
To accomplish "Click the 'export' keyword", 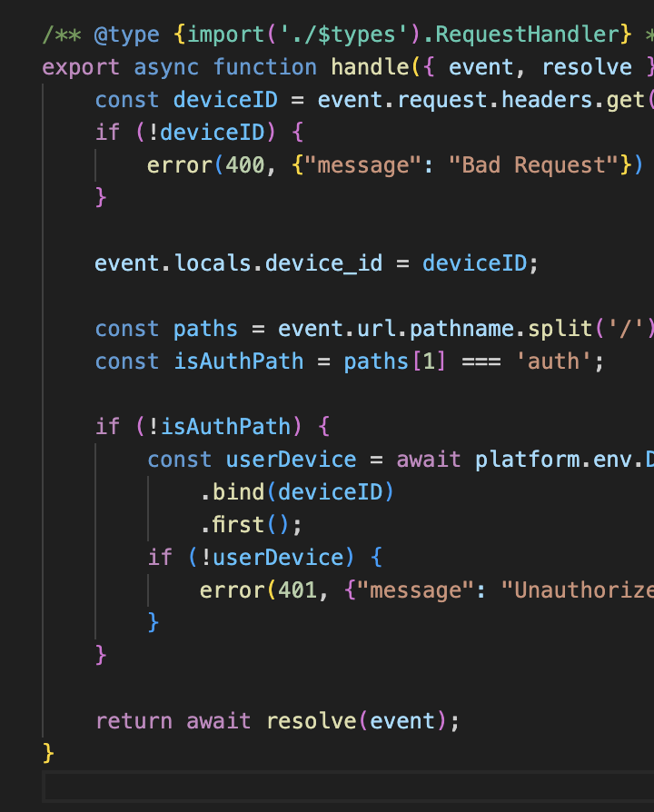I will coord(81,68).
